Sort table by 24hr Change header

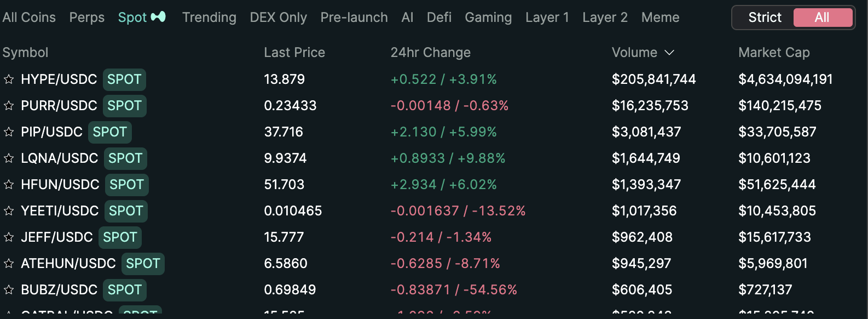[430, 53]
